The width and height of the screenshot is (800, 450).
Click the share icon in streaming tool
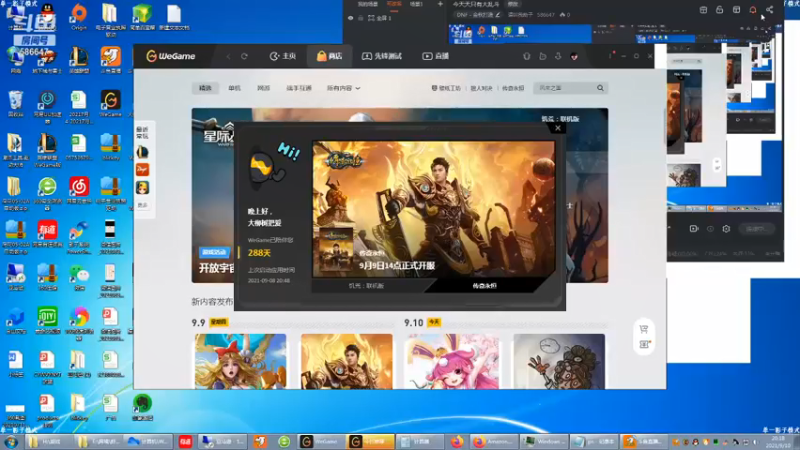[x=769, y=10]
